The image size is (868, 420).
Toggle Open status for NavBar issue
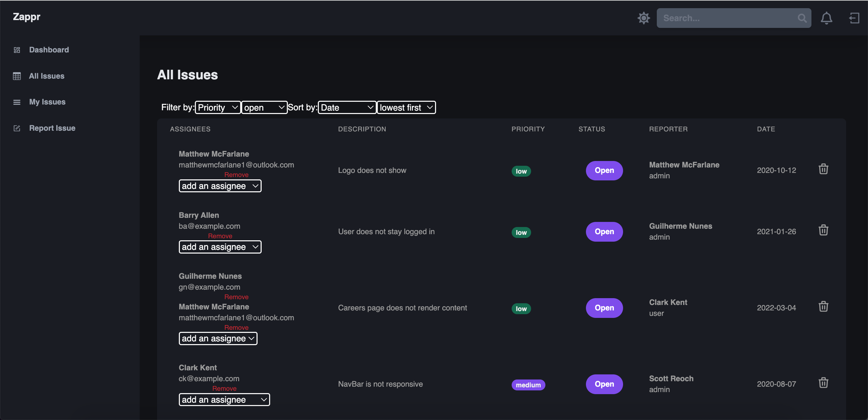pos(604,384)
